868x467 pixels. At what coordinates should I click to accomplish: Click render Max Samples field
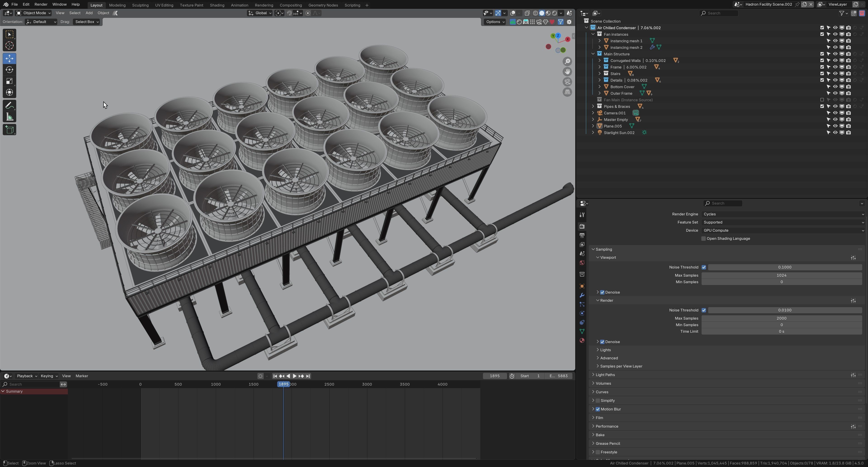point(781,318)
